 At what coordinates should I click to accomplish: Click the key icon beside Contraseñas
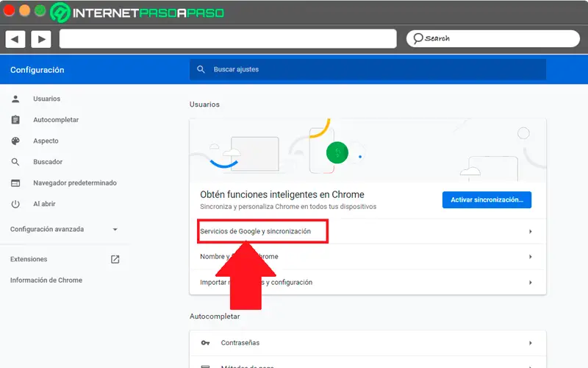[x=206, y=343]
